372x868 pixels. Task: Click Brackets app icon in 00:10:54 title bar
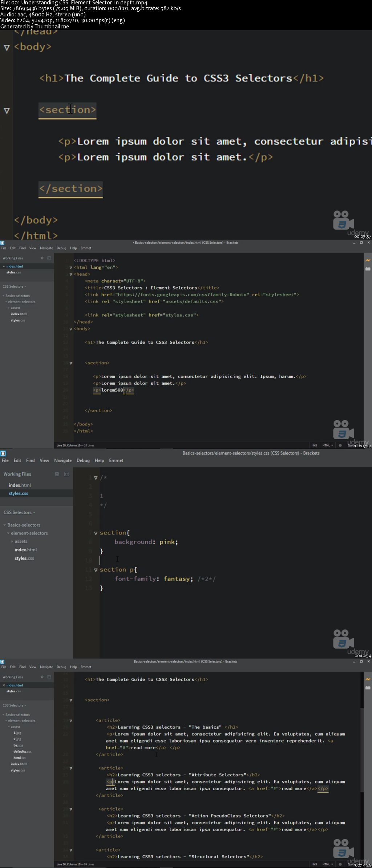[3, 453]
